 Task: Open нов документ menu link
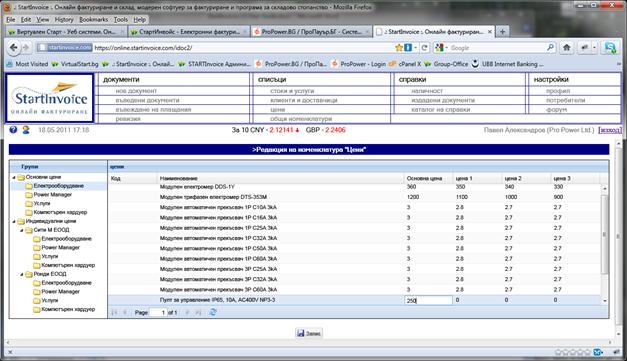click(x=136, y=91)
